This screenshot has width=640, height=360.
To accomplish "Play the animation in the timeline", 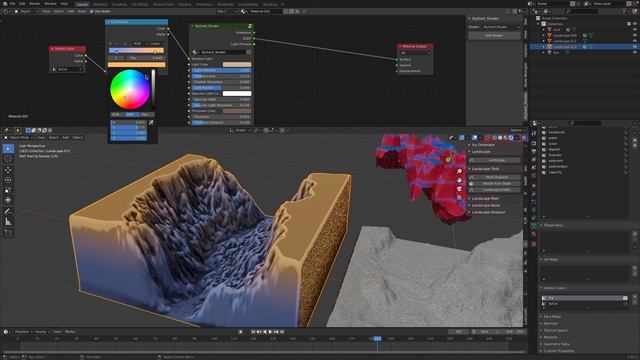I will pyautogui.click(x=270, y=332).
